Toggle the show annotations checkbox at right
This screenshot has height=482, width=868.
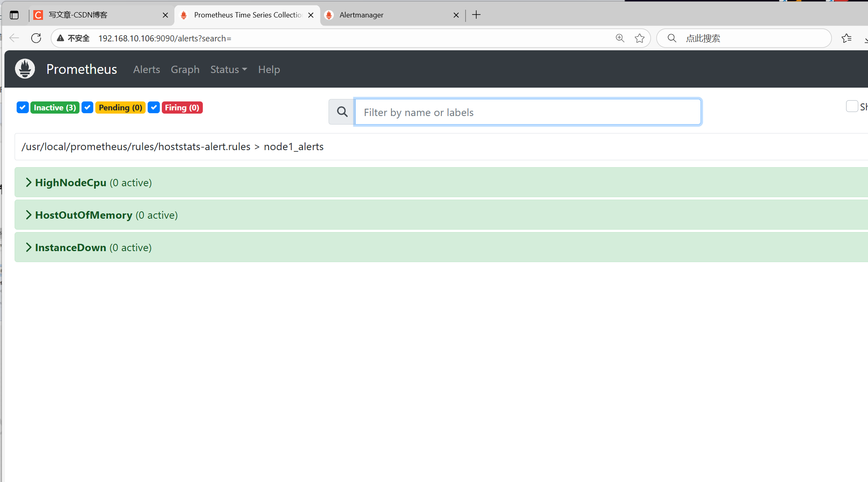852,106
